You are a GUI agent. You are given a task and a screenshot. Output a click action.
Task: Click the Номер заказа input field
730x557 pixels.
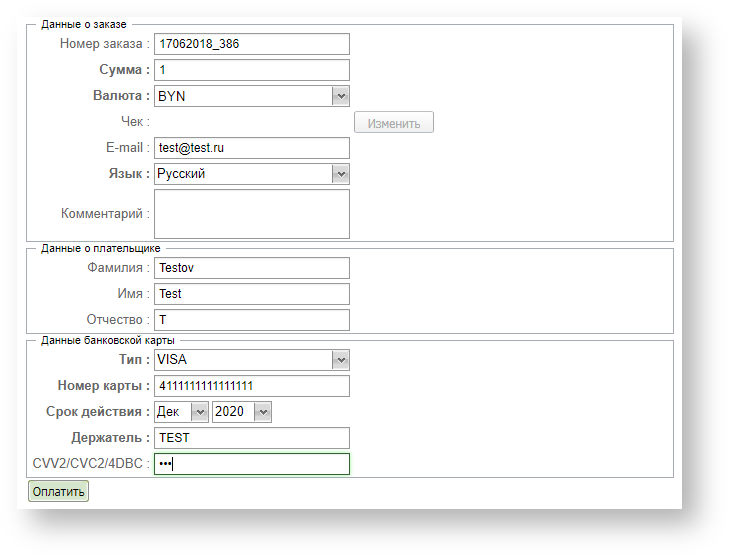tap(251, 44)
